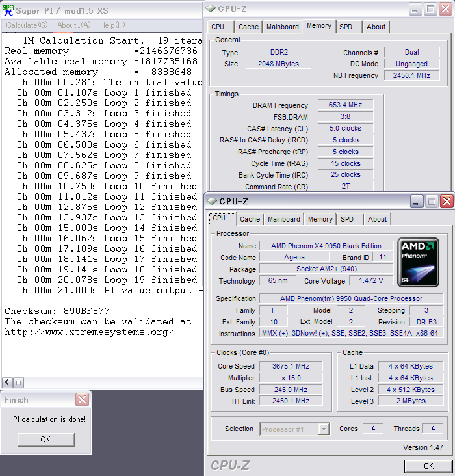Click the Technology value 65 nm
This screenshot has width=455, height=476.
(x=278, y=280)
